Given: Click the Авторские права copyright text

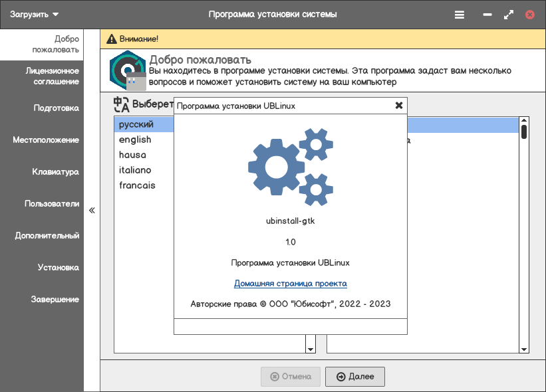Looking at the screenshot, I should point(291,304).
